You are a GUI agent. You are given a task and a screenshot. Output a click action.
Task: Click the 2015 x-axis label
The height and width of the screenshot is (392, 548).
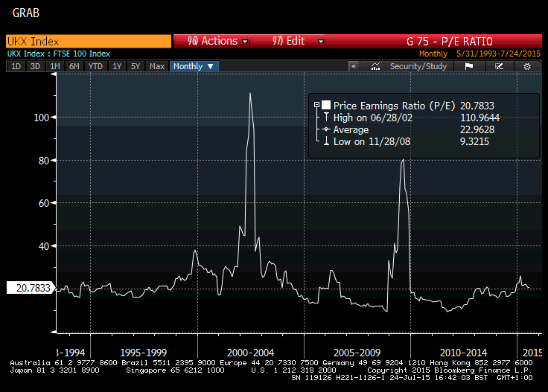point(532,353)
